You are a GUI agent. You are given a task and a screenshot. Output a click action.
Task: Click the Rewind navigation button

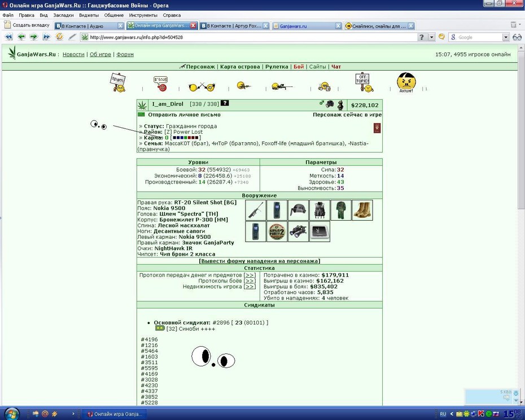point(8,37)
